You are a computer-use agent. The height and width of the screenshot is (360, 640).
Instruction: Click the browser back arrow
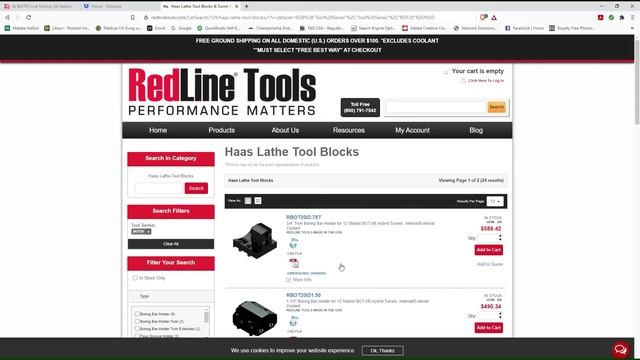click(7, 18)
